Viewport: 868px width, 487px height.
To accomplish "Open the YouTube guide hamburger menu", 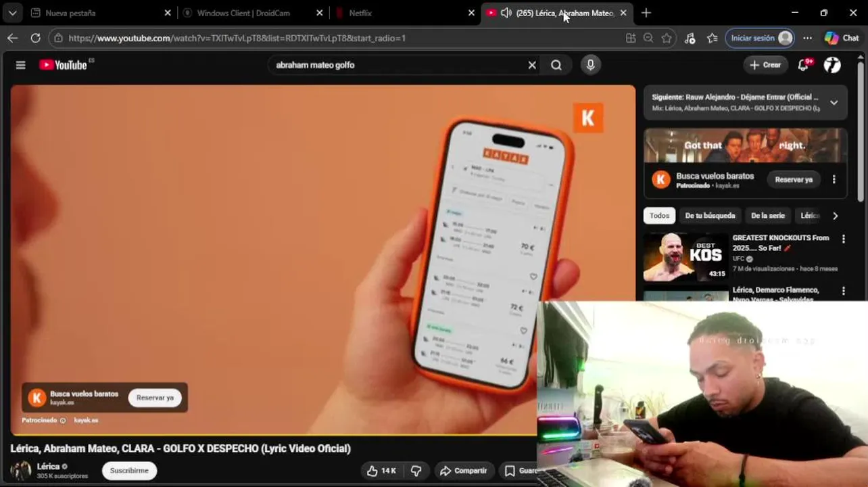I will coord(20,65).
